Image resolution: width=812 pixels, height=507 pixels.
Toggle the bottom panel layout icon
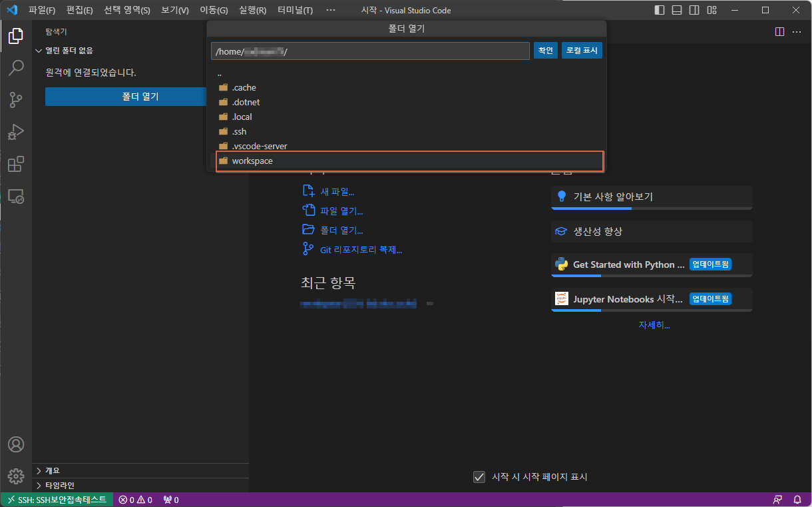click(x=677, y=10)
